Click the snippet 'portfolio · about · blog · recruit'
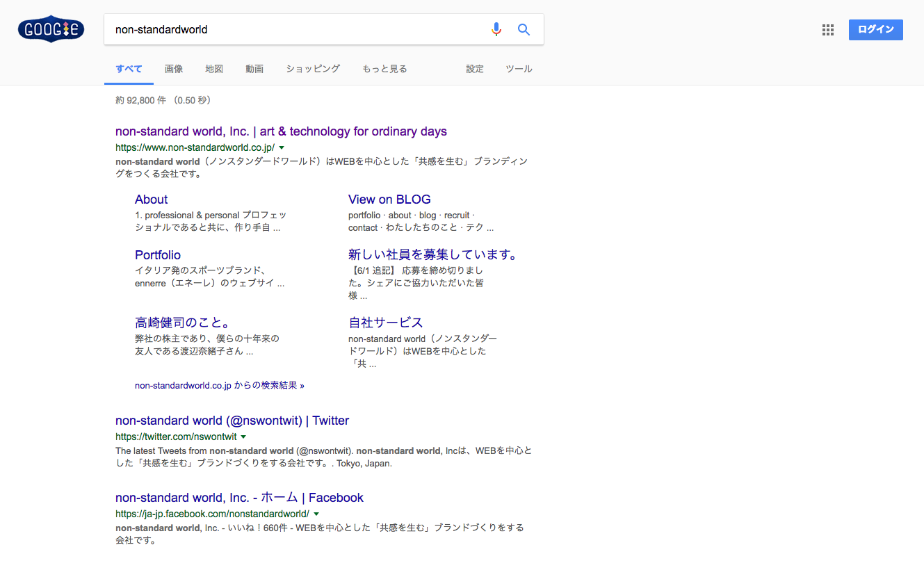This screenshot has width=924, height=561. (x=421, y=221)
